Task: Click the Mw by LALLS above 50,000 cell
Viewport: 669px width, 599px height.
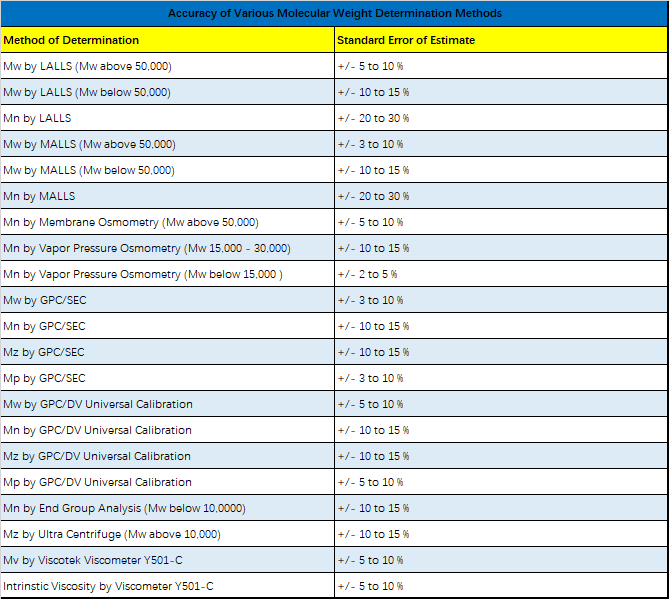Action: pos(167,66)
